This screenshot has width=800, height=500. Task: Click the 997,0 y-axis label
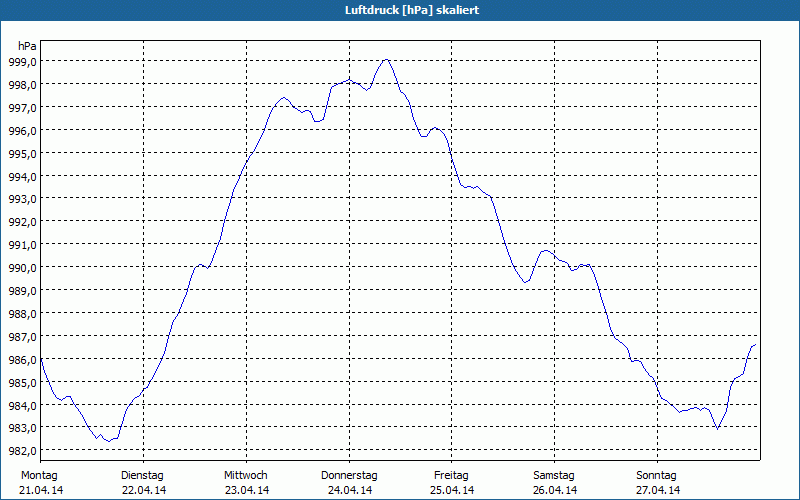(x=22, y=107)
